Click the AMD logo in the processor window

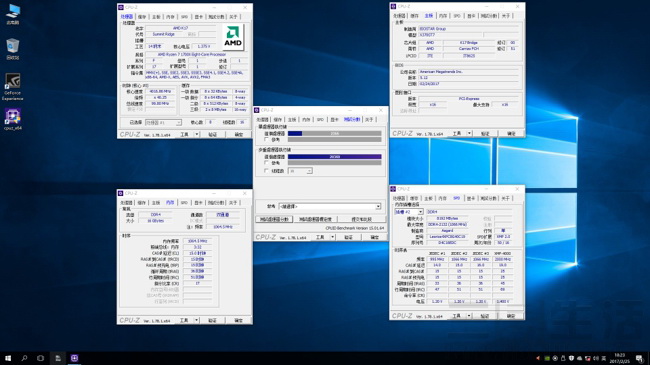(x=233, y=37)
